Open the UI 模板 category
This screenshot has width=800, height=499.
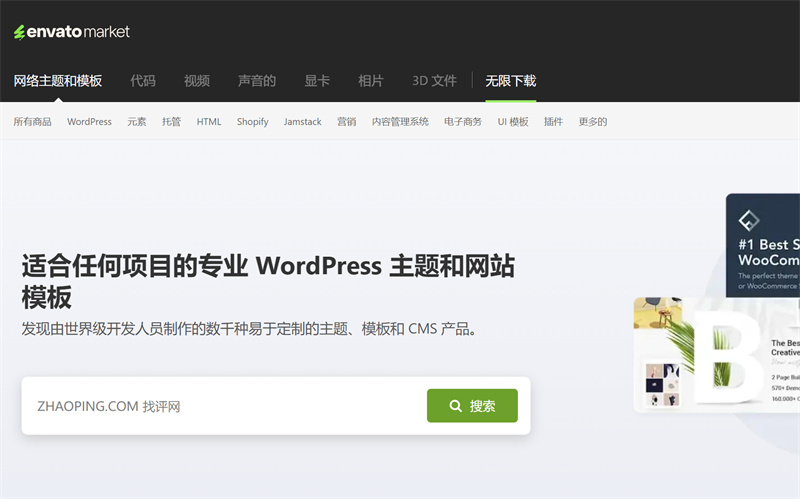click(513, 121)
